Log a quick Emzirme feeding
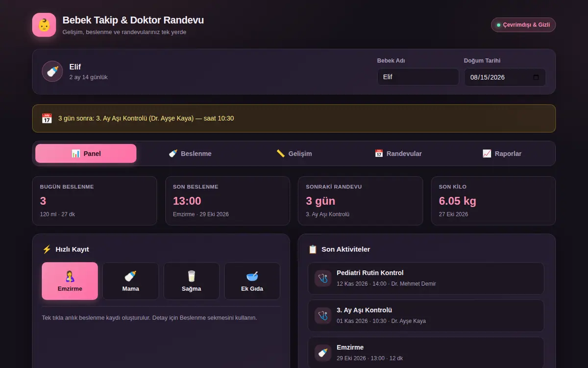588x368 pixels. tap(70, 281)
